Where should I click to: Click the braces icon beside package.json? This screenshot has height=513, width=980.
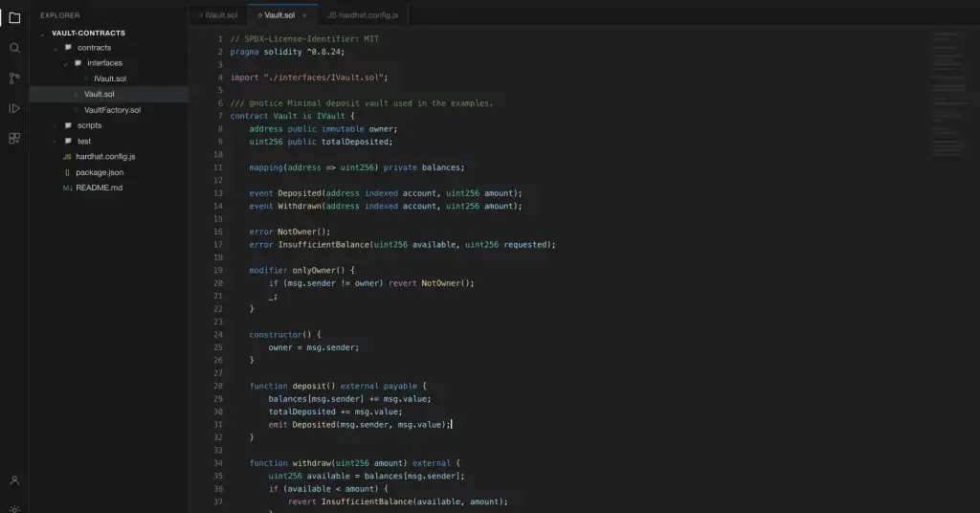pos(67,172)
